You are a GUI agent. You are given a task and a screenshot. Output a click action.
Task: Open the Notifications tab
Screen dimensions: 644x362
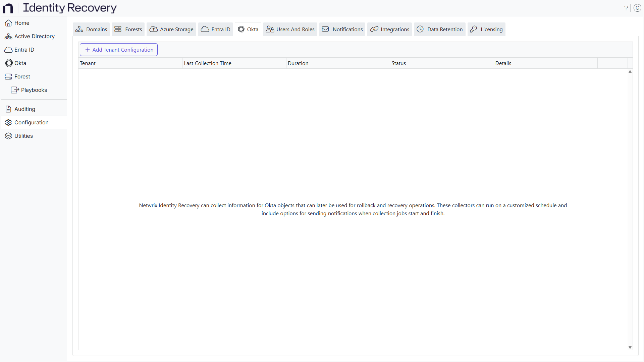[342, 29]
